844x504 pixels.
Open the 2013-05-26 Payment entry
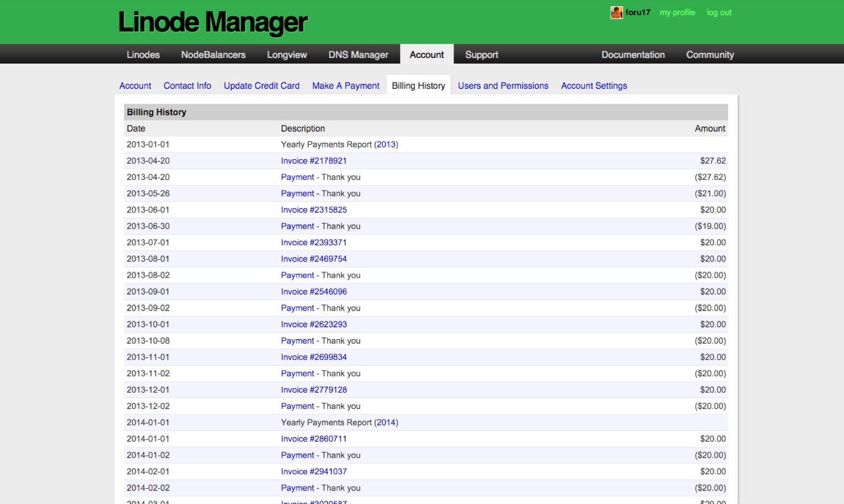(298, 193)
